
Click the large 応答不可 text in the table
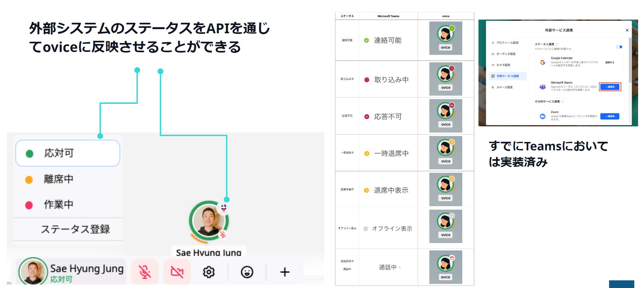388,117
